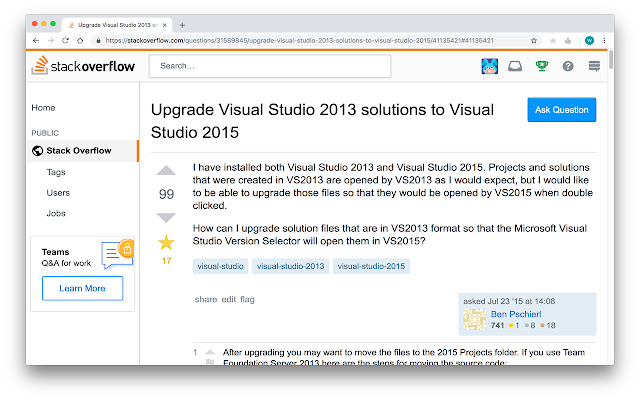Select the Upgrade Visual Studio 2013 tab
This screenshot has width=640, height=400.
[117, 25]
